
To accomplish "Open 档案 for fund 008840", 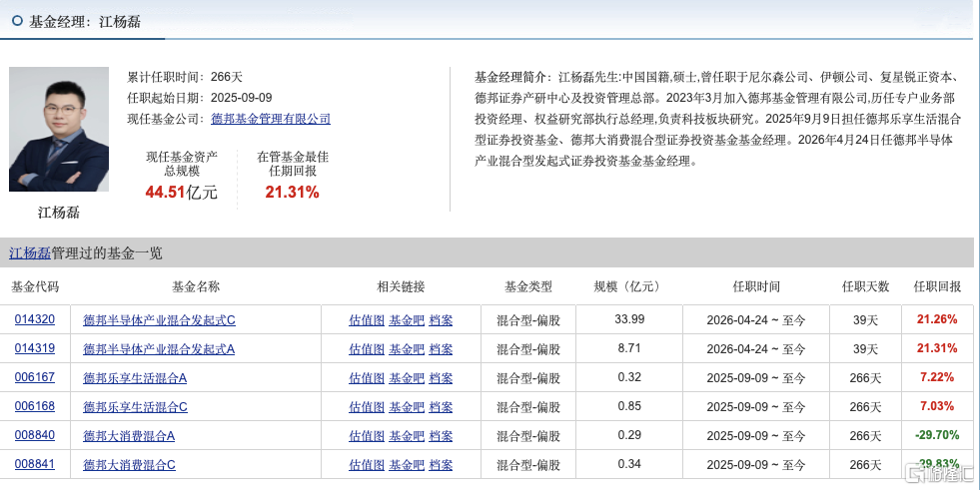I will pyautogui.click(x=441, y=436).
